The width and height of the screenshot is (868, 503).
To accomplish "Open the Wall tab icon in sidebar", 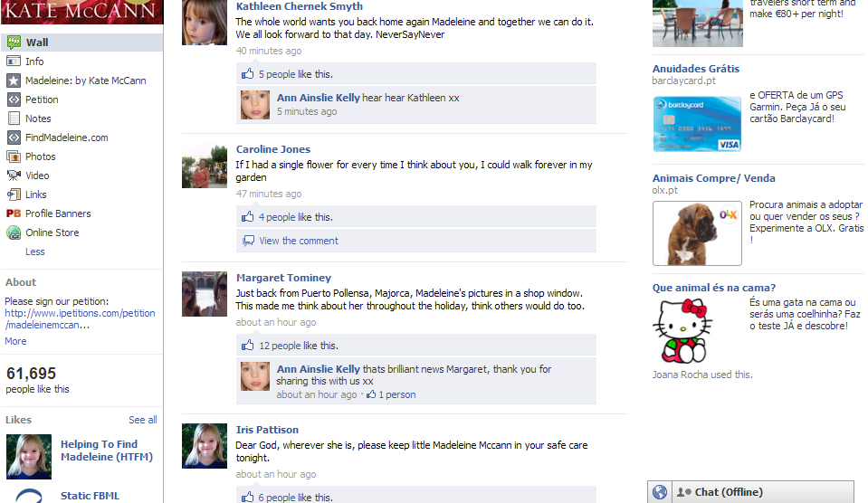I will 14,42.
